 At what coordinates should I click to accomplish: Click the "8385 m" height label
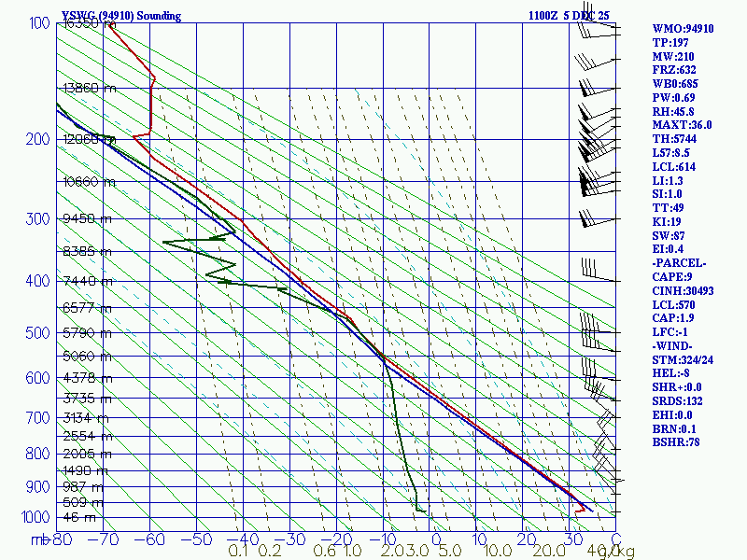coord(87,251)
